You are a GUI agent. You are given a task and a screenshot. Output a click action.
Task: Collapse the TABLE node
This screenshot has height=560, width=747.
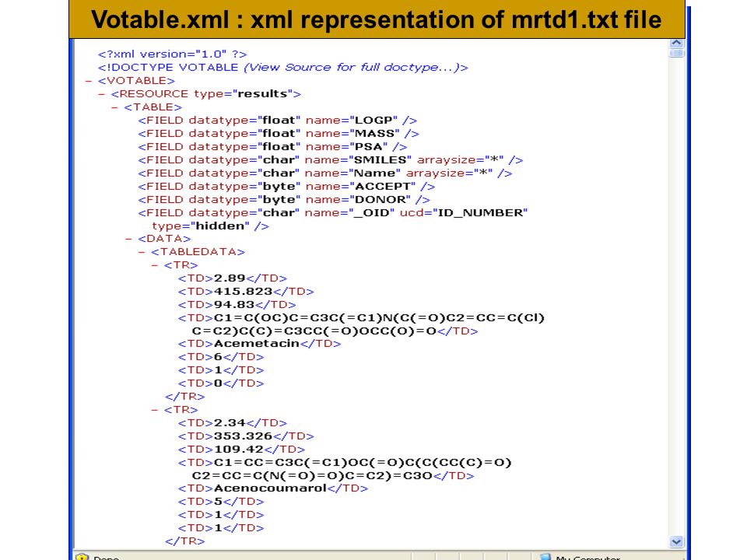coord(114,107)
